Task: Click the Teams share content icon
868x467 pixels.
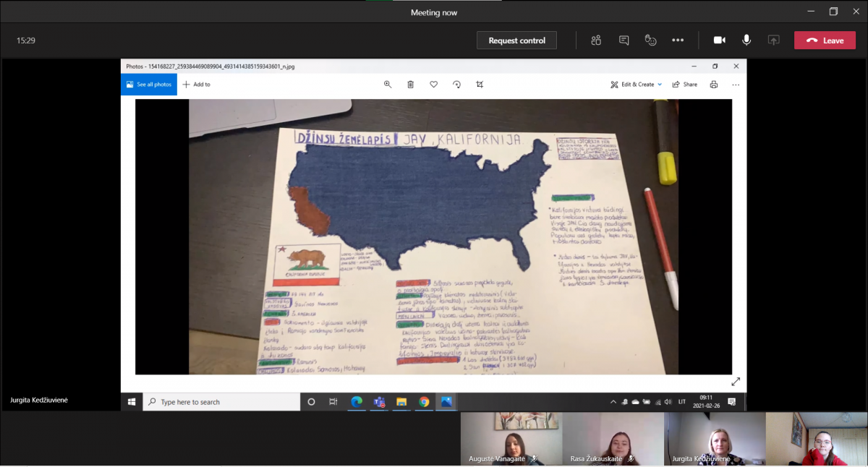Action: (x=774, y=40)
